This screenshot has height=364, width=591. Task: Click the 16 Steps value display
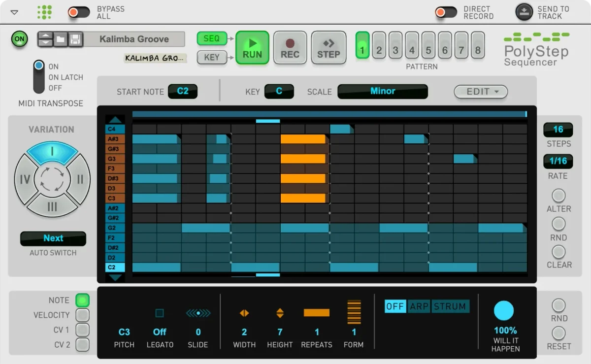click(558, 130)
